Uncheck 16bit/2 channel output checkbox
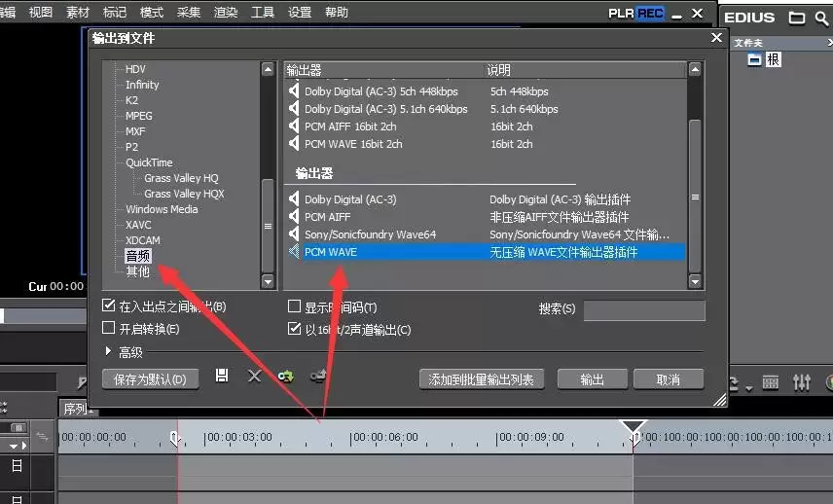 294,329
